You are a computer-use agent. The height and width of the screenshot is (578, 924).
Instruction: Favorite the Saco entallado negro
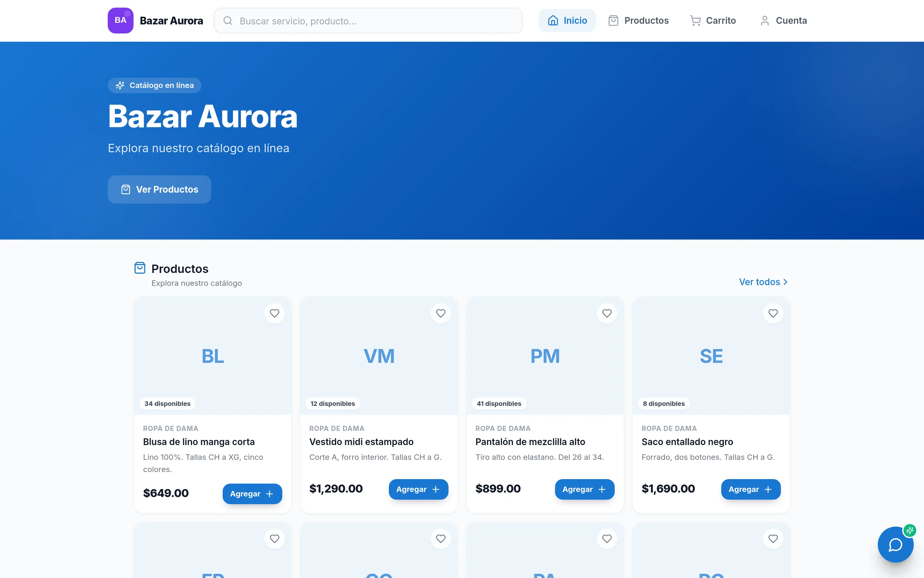coord(773,313)
